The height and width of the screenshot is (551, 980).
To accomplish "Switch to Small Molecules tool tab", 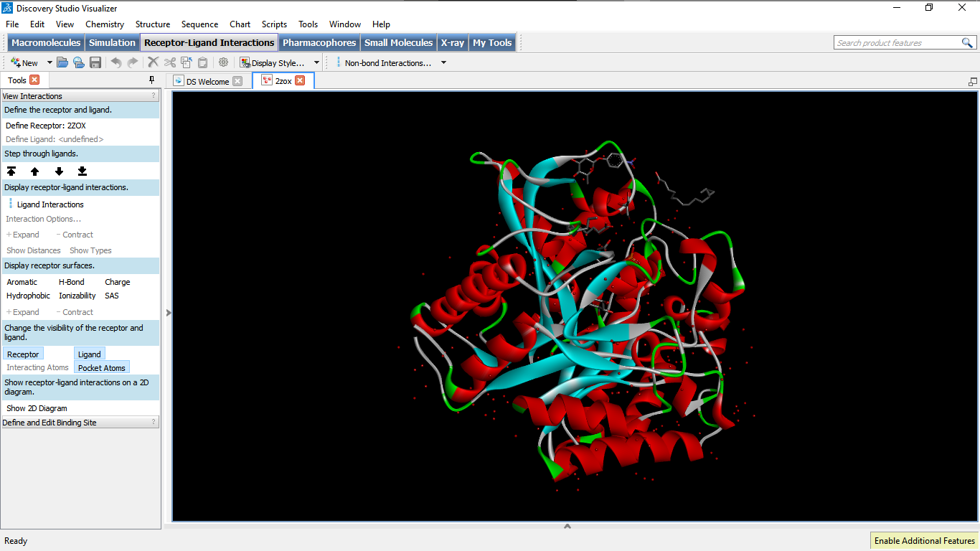I will pos(398,42).
